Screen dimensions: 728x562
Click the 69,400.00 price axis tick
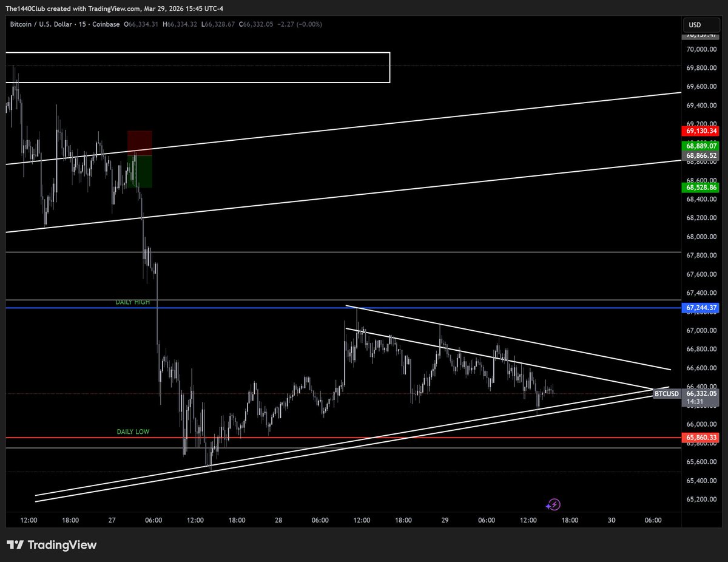(702, 106)
